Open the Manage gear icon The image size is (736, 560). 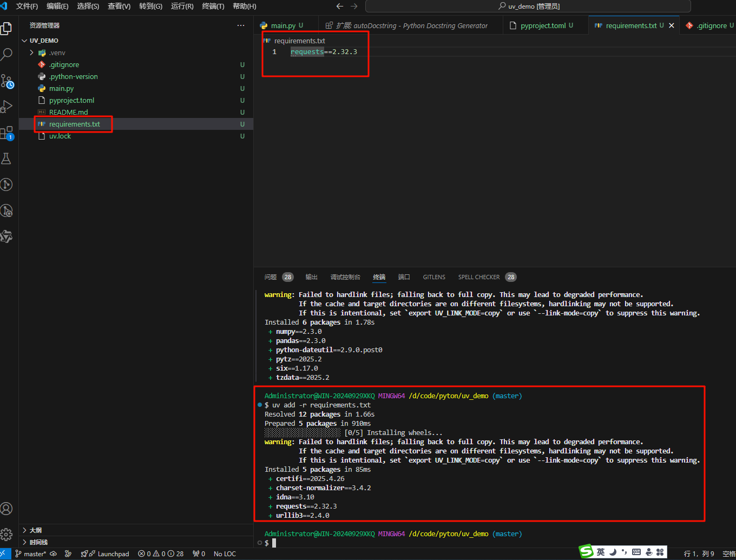[x=6, y=535]
